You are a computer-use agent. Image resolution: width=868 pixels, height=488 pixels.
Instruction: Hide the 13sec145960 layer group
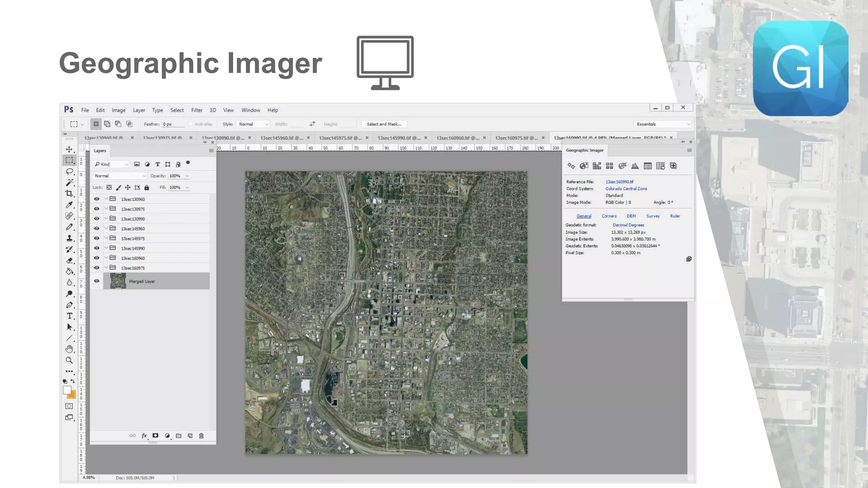pos(97,228)
